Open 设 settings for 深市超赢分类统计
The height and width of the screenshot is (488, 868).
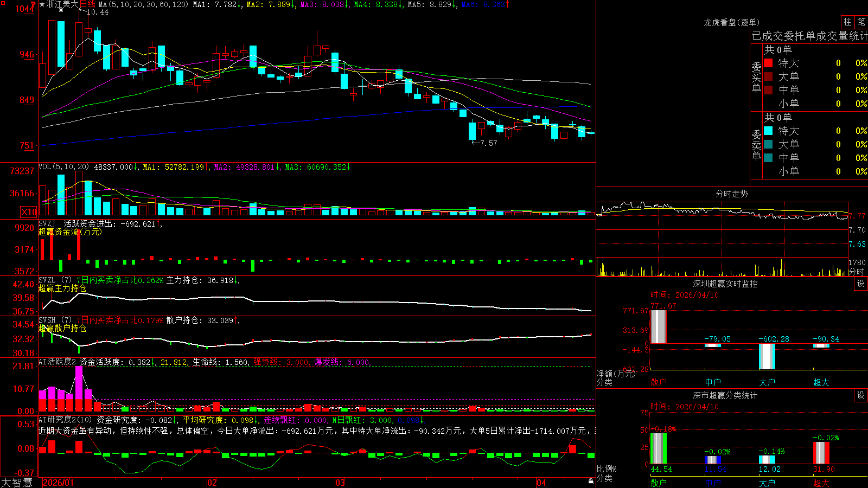tap(861, 395)
